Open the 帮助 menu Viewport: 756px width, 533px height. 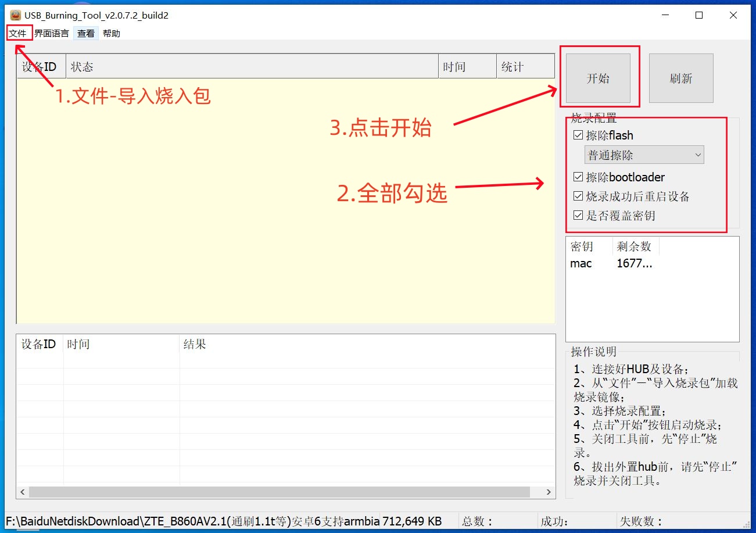[x=112, y=34]
